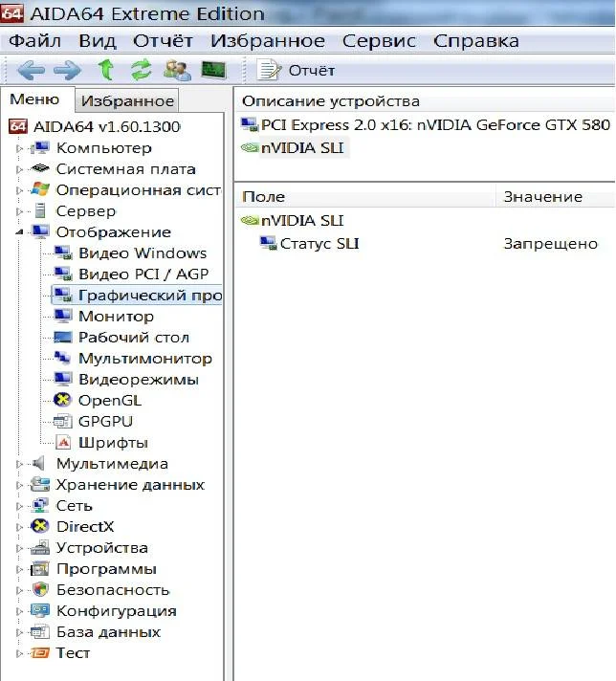Open the Отчёт menu in menu bar
616x681 pixels.
coord(163,41)
